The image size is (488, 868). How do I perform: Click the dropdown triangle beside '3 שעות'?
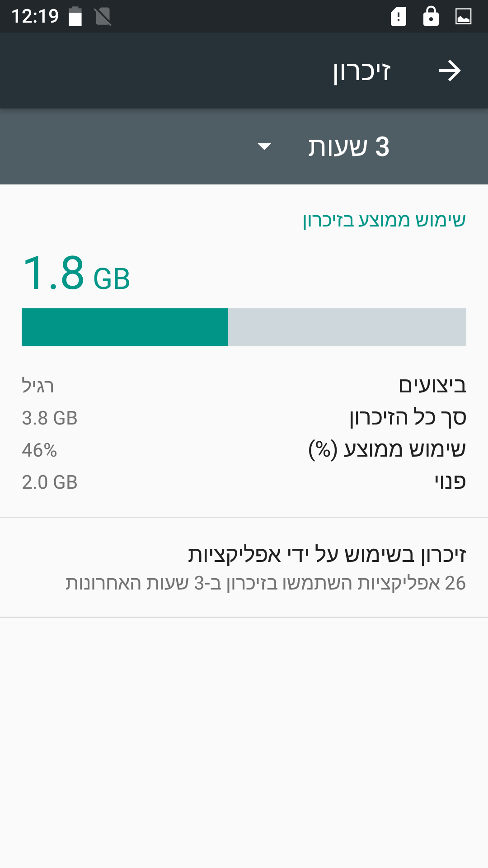click(264, 146)
